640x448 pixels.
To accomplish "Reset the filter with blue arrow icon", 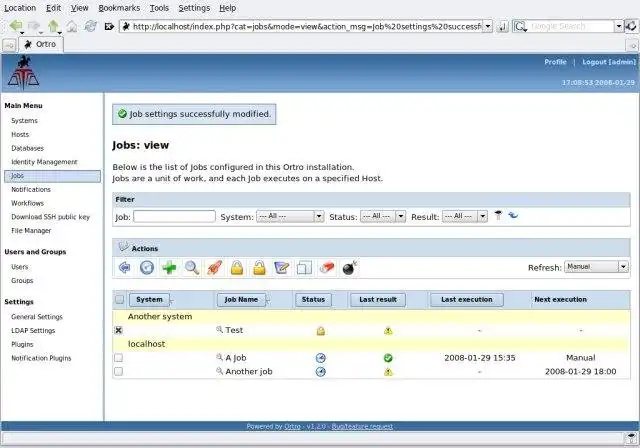I will tap(513, 215).
